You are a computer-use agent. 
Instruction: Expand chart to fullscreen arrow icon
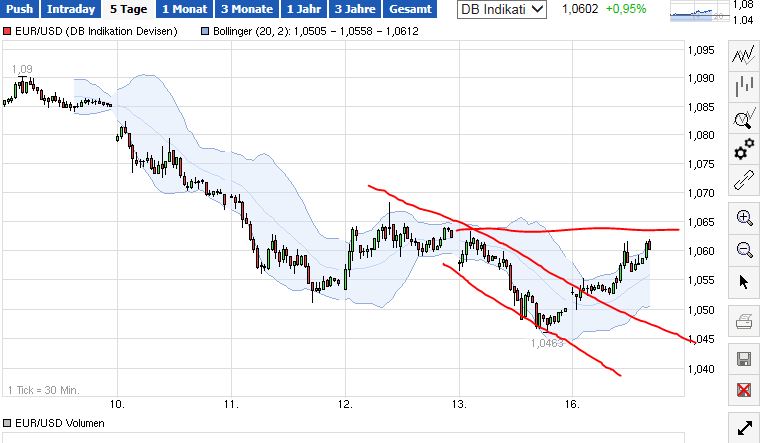point(744,428)
